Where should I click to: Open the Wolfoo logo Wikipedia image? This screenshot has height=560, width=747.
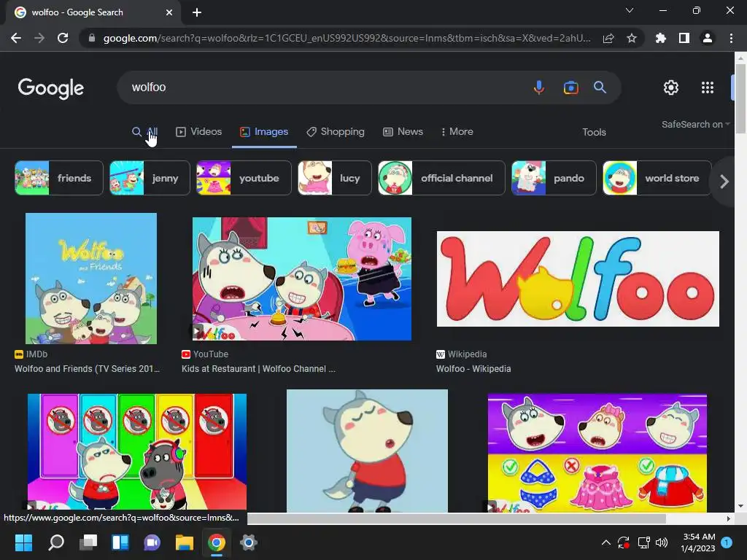578,279
